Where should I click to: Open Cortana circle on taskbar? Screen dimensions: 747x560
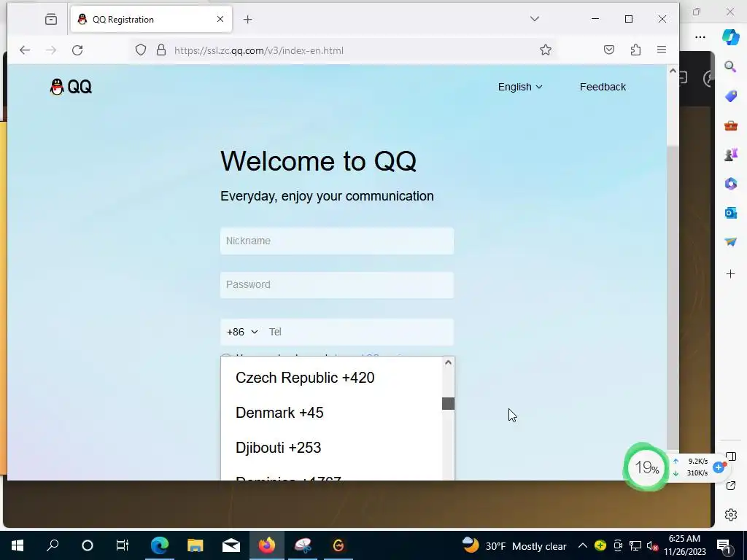pyautogui.click(x=88, y=545)
